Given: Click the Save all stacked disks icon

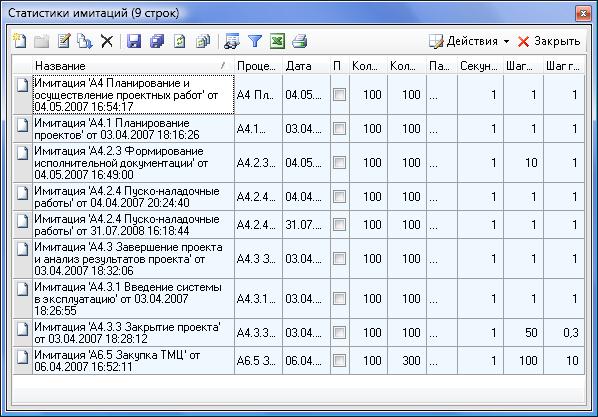Looking at the screenshot, I should [157, 41].
